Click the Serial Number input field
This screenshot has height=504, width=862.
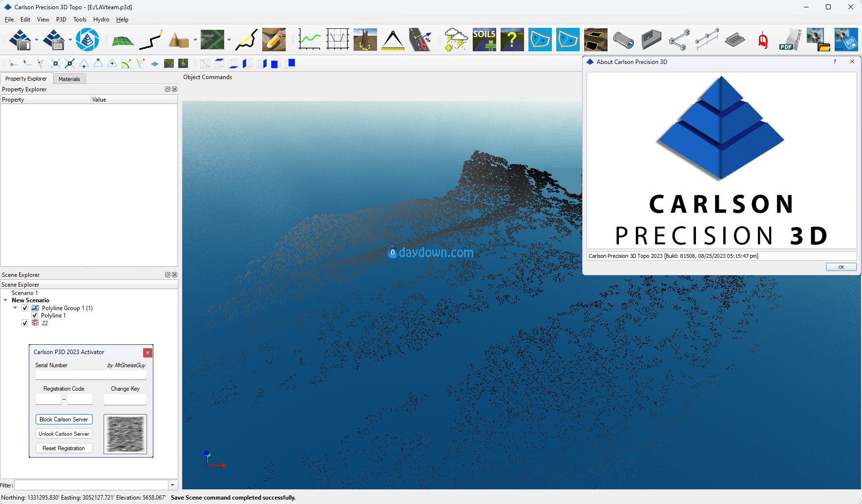(91, 375)
